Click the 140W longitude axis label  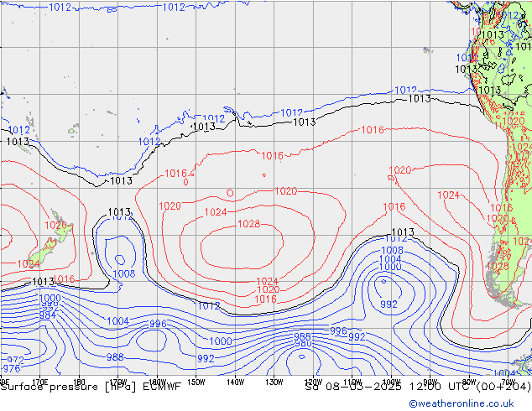(235, 382)
